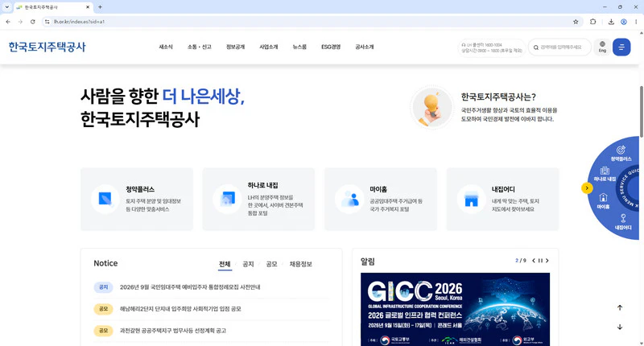Image resolution: width=644 pixels, height=346 pixels.
Task: Click the 한국토지주택공사는? heading
Action: coord(498,97)
